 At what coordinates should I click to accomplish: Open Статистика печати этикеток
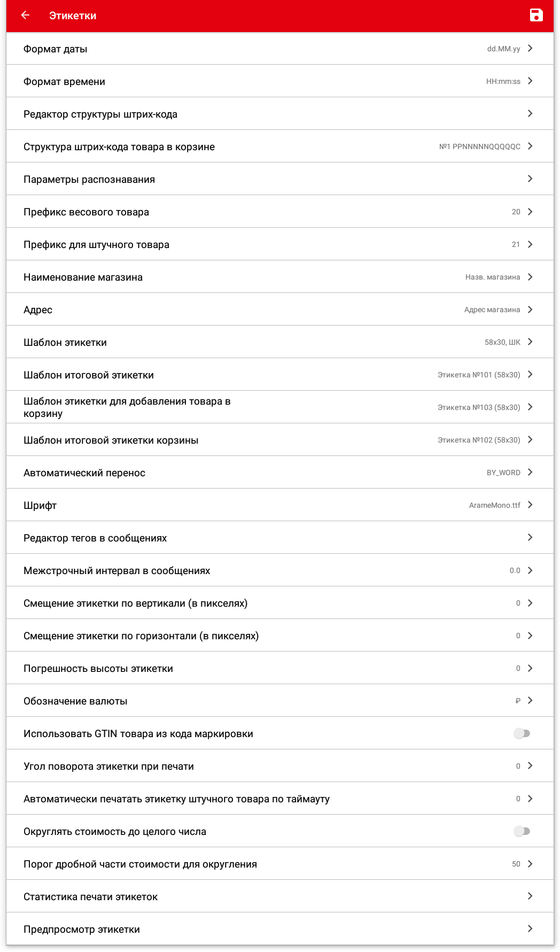pos(279,896)
